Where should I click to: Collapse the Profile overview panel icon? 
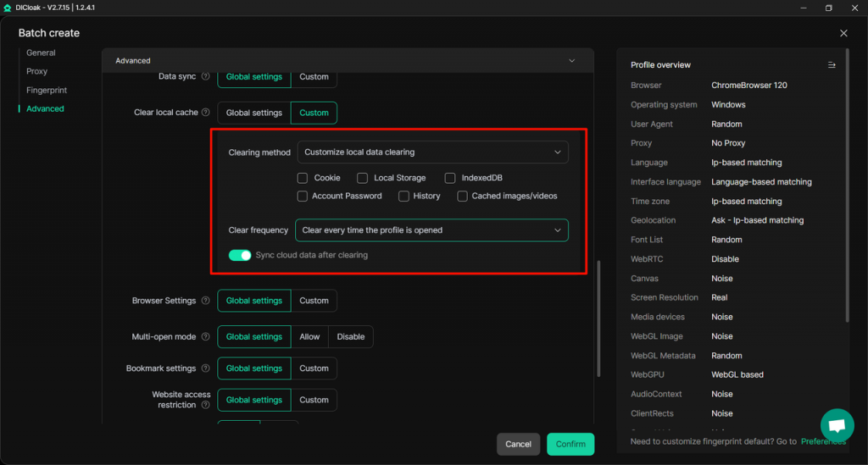pos(832,65)
